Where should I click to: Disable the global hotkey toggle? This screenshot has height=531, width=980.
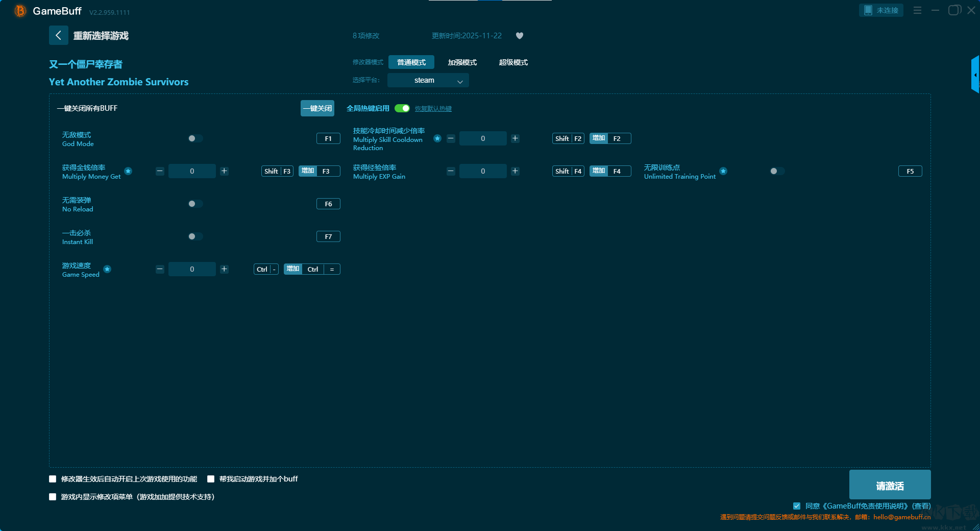tap(402, 108)
